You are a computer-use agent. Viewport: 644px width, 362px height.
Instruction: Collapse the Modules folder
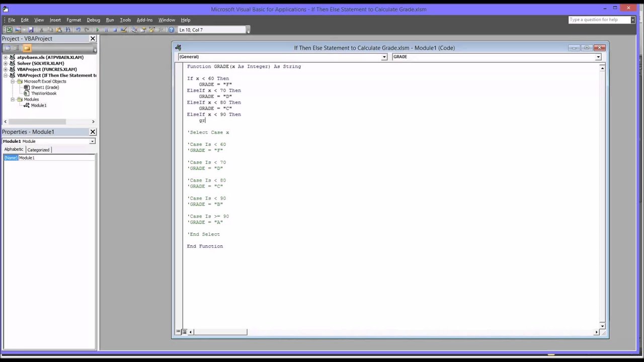coord(13,100)
